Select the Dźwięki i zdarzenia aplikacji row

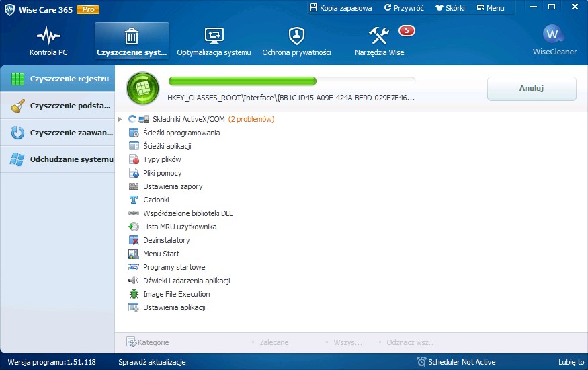point(179,281)
